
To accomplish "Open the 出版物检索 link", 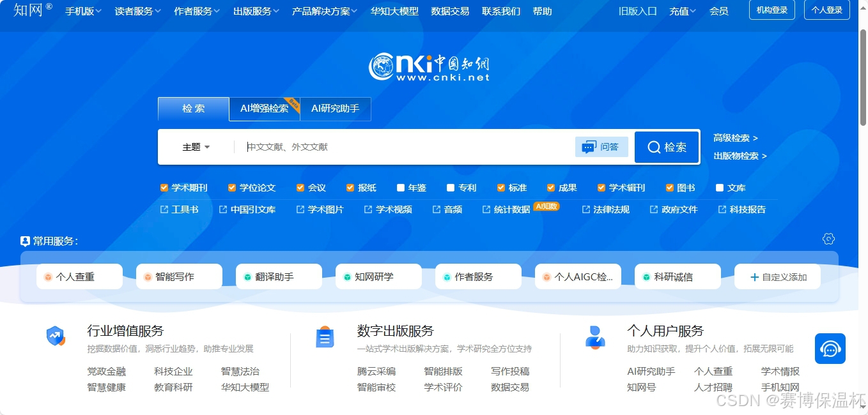I will (740, 156).
